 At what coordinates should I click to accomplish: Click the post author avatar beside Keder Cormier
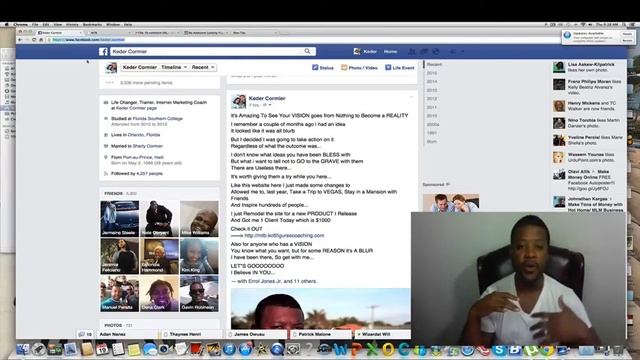click(238, 101)
